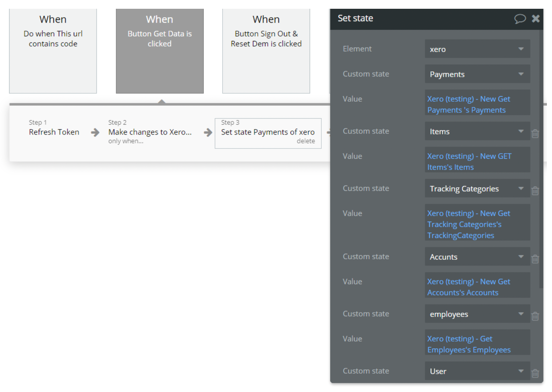Click the Set state panel title

point(355,18)
